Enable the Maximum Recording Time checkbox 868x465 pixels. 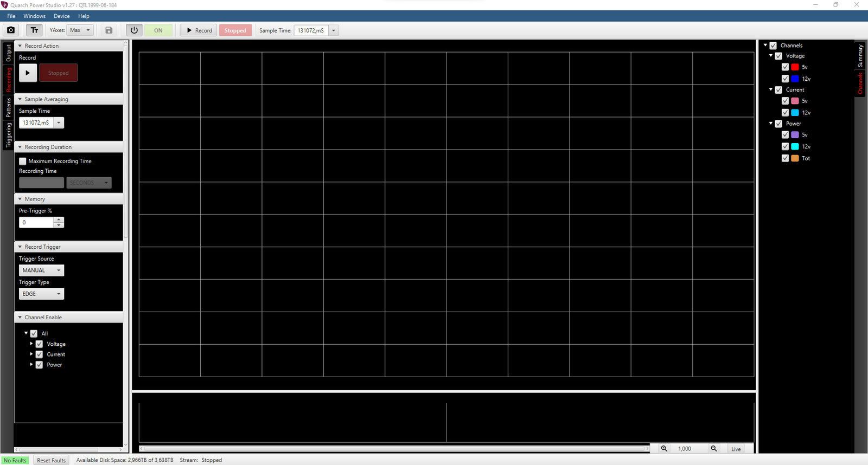pyautogui.click(x=23, y=161)
